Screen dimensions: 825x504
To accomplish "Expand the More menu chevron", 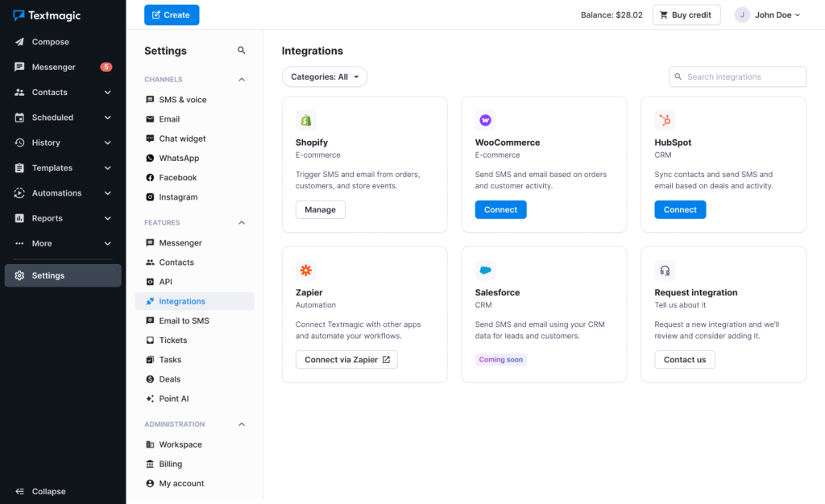I will 108,244.
